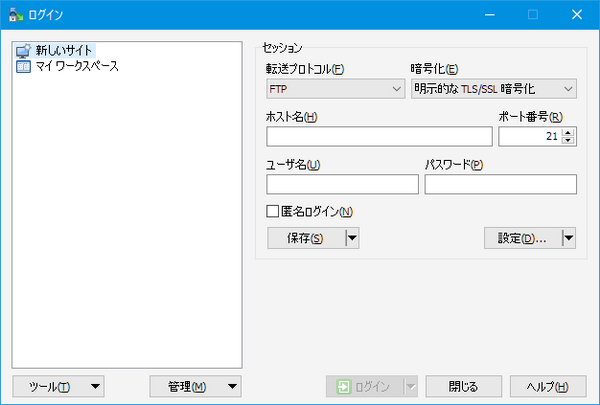Click the WinSCP app icon in title bar

16,15
